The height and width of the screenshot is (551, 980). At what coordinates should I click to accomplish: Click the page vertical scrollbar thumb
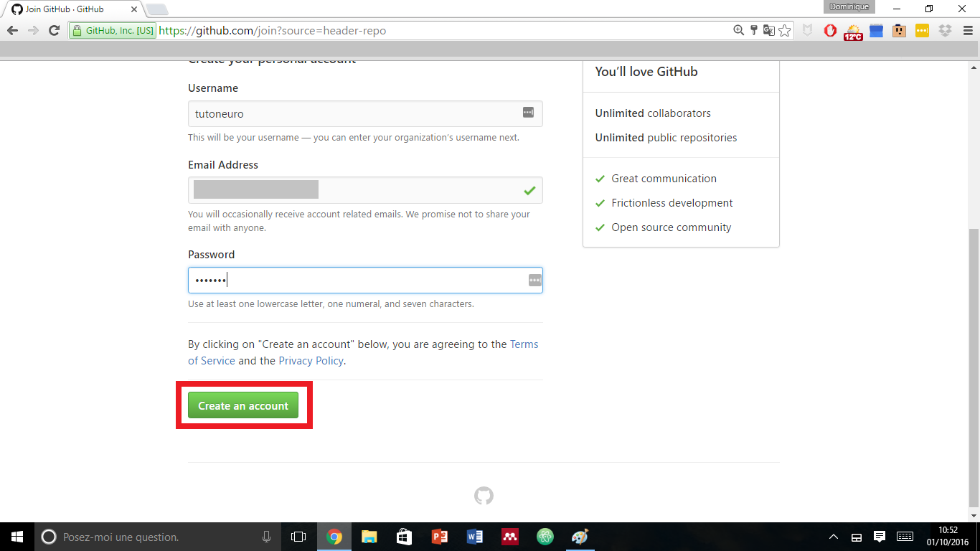pos(974,367)
